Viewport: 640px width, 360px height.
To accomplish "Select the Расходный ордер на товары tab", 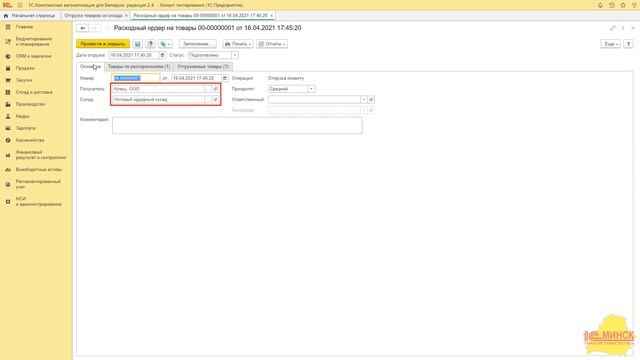I will [x=200, y=16].
